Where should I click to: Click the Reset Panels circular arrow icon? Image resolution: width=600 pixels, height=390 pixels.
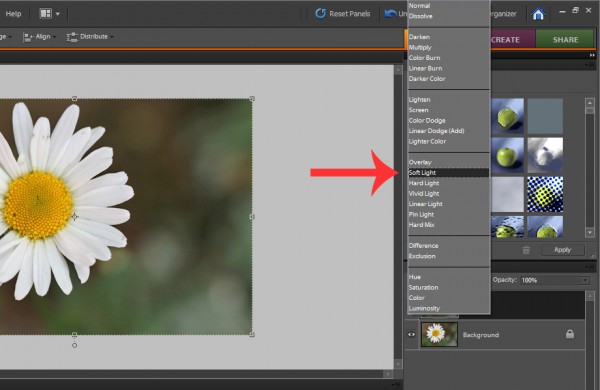[x=320, y=14]
